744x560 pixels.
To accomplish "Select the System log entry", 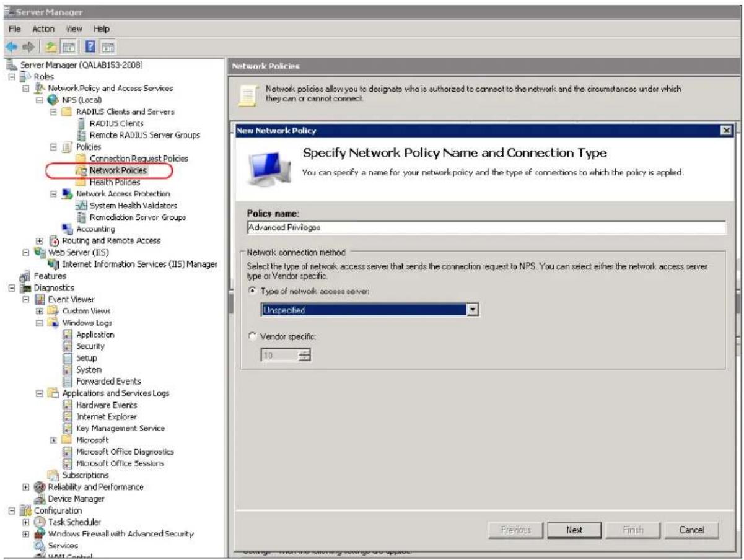I will coord(89,370).
